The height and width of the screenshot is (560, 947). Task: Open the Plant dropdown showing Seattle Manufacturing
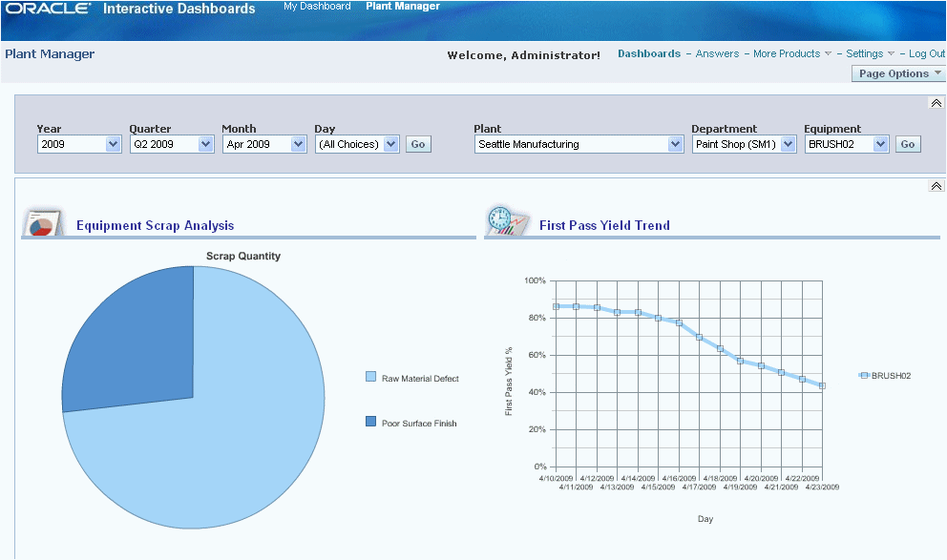[x=579, y=144]
